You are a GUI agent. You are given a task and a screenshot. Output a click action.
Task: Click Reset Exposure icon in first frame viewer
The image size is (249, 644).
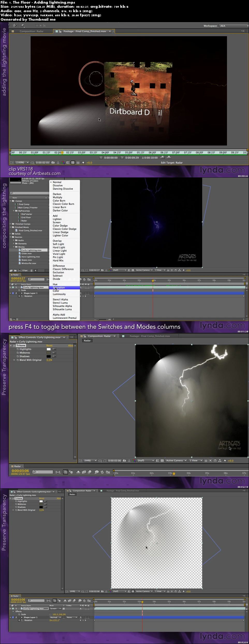[83, 163]
